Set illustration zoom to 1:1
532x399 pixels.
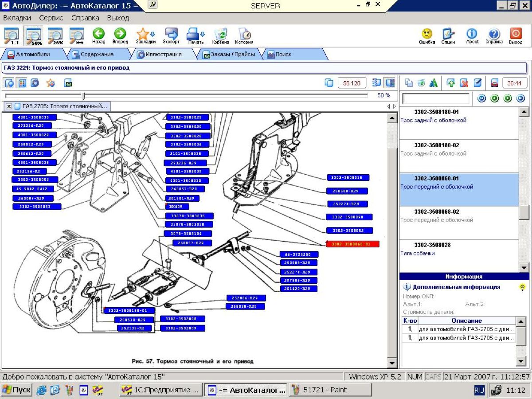click(12, 36)
